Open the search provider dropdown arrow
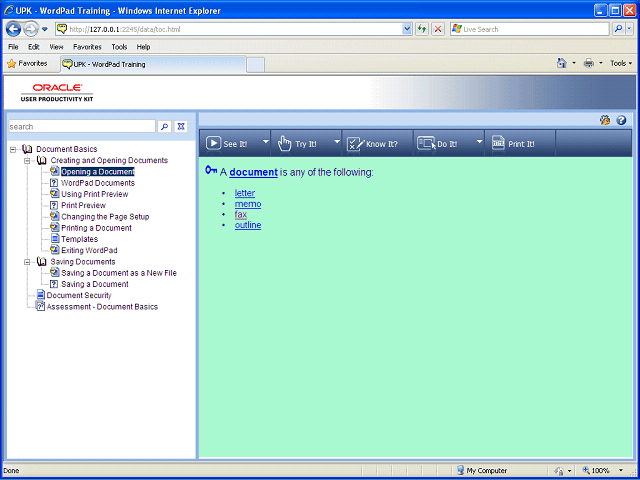640x480 pixels. click(629, 29)
